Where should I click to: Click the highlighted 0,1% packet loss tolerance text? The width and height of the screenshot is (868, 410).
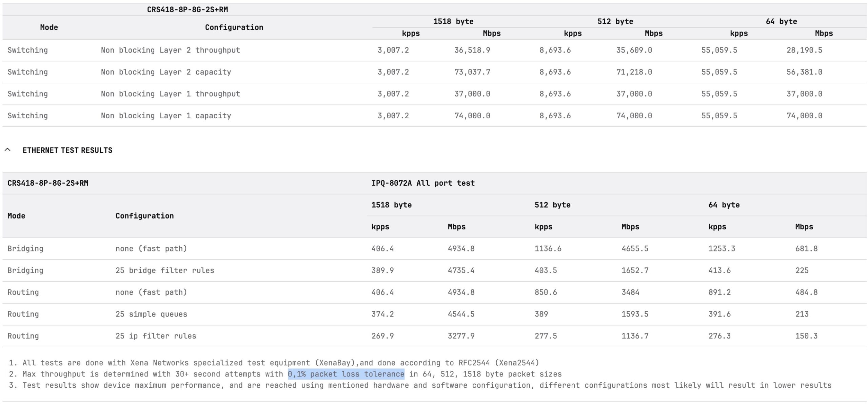(346, 374)
